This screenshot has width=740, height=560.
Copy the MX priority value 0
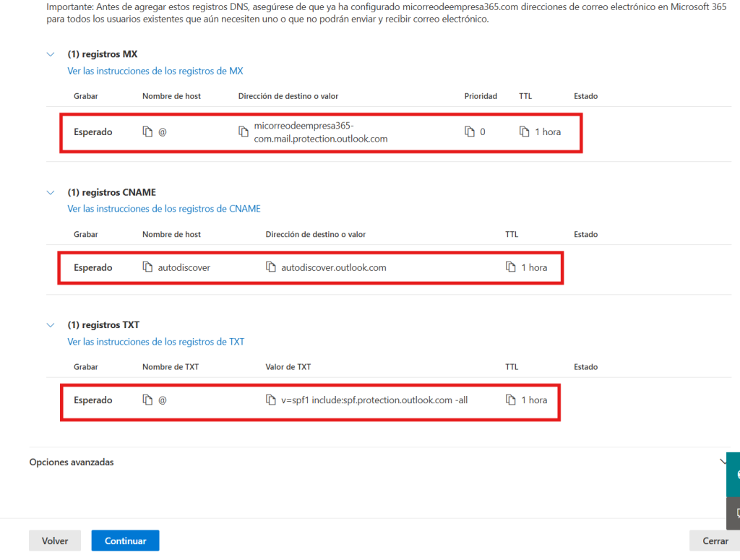pos(469,132)
